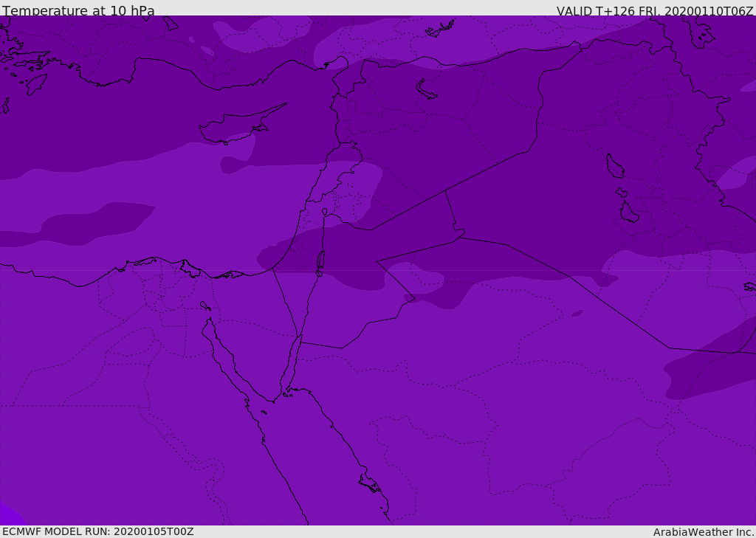This screenshot has height=538, width=756.
Task: Click on the Dead Sea outline
Action: [320, 263]
